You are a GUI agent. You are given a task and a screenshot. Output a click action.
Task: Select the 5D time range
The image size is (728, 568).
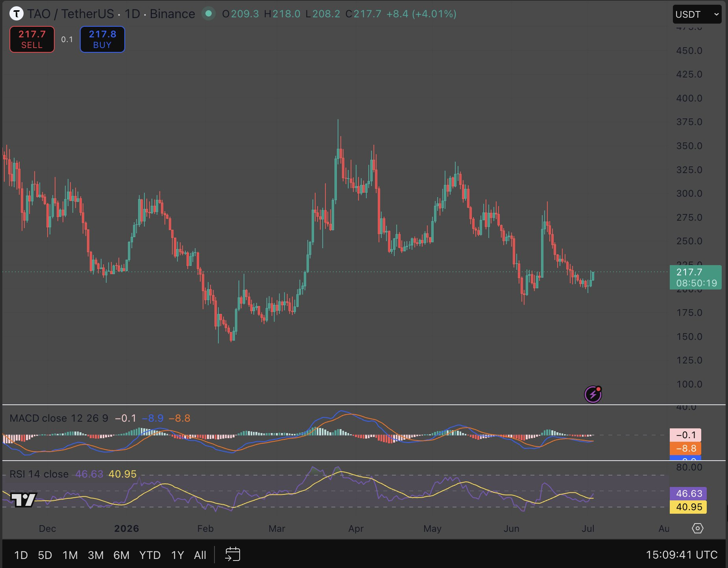point(45,555)
